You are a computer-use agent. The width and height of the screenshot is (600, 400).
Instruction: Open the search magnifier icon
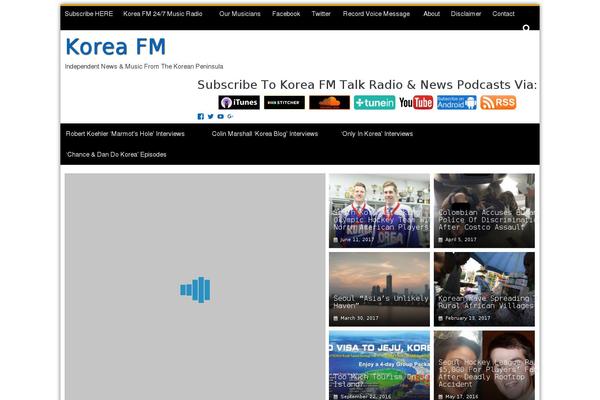526,28
